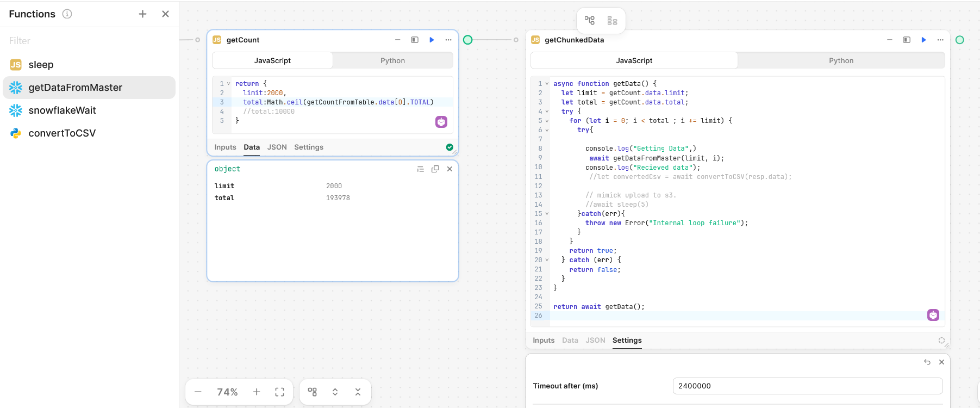This screenshot has width=980, height=408.
Task: Show Functions info tooltip icon
Action: click(x=67, y=14)
